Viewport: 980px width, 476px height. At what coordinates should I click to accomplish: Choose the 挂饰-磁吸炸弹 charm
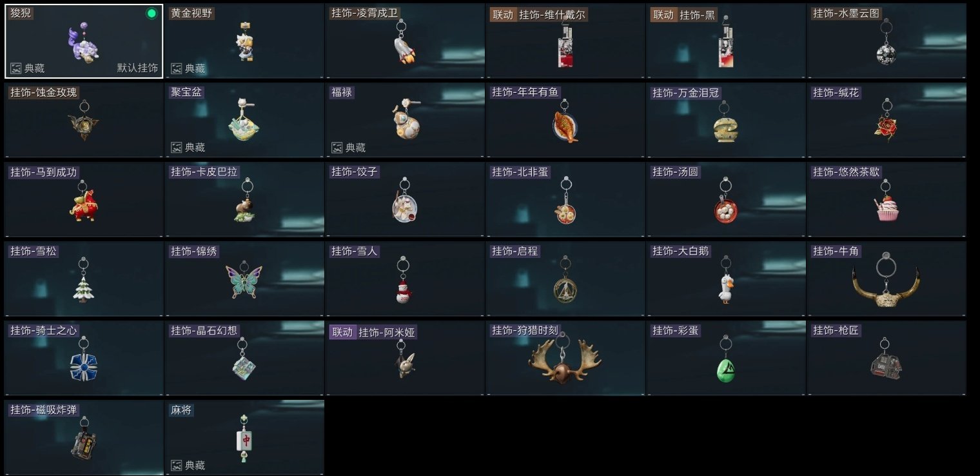tap(84, 438)
